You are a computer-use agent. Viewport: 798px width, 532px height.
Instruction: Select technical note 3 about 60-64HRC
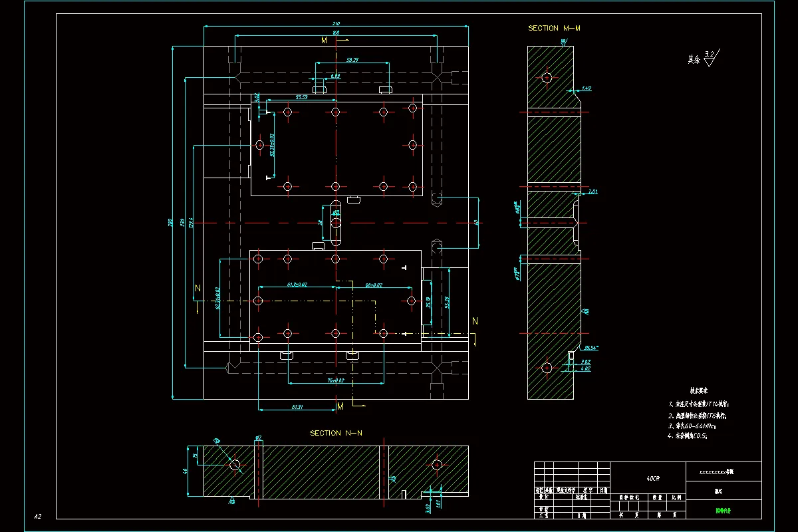693,426
